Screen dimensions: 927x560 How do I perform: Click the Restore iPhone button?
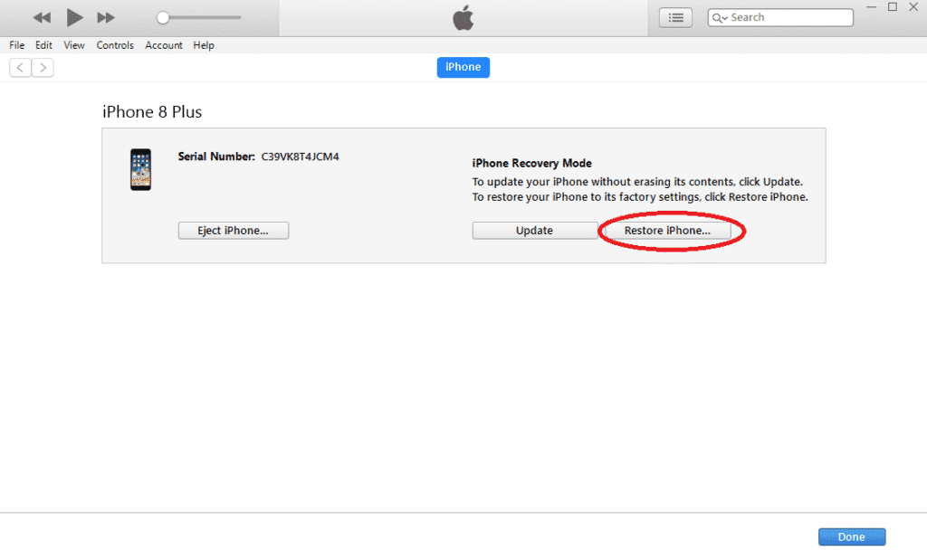pyautogui.click(x=667, y=231)
